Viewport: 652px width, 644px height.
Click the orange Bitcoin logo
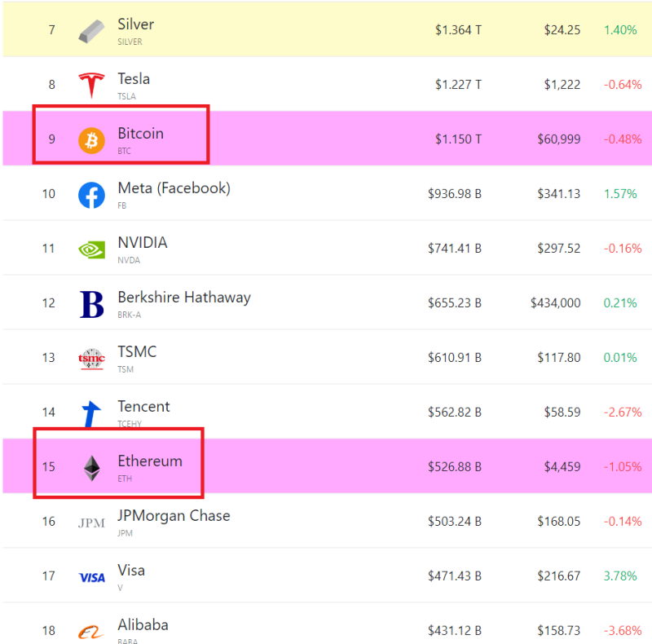(x=91, y=140)
